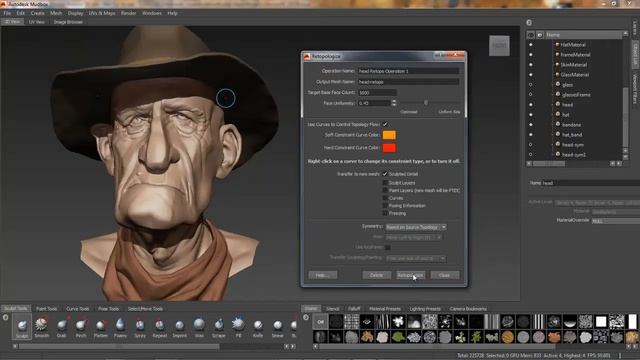Click the GlassMaterial sphere icon
Viewport: 640px width, 360px height.
(x=557, y=74)
